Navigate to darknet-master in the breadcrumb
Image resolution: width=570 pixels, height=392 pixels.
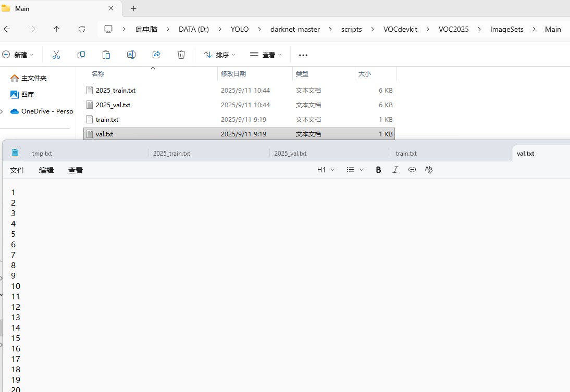coord(295,29)
